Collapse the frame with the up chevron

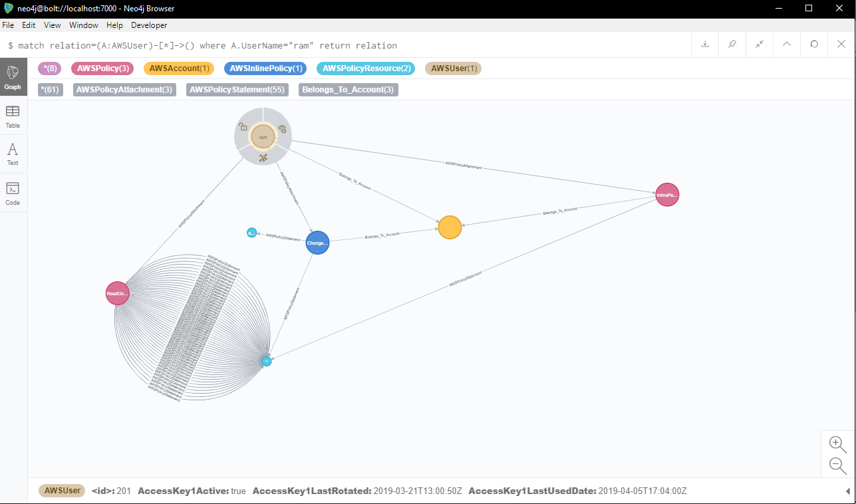[x=787, y=45]
